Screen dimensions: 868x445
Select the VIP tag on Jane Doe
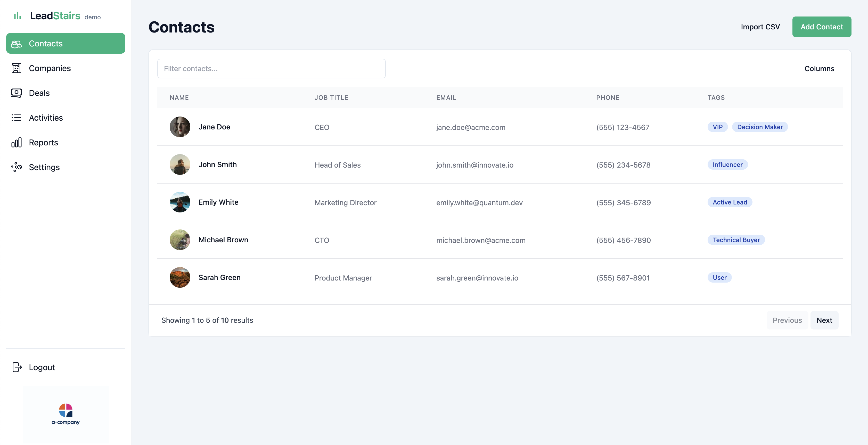pos(717,127)
